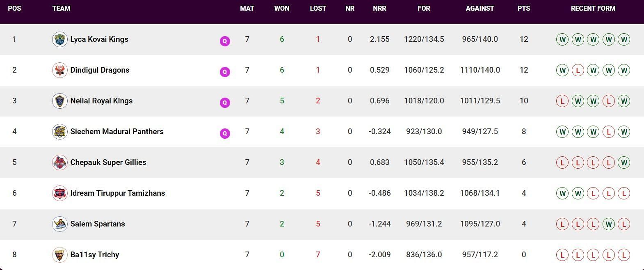
Task: Click the Dindigul Dragons team logo
Action: [x=60, y=70]
